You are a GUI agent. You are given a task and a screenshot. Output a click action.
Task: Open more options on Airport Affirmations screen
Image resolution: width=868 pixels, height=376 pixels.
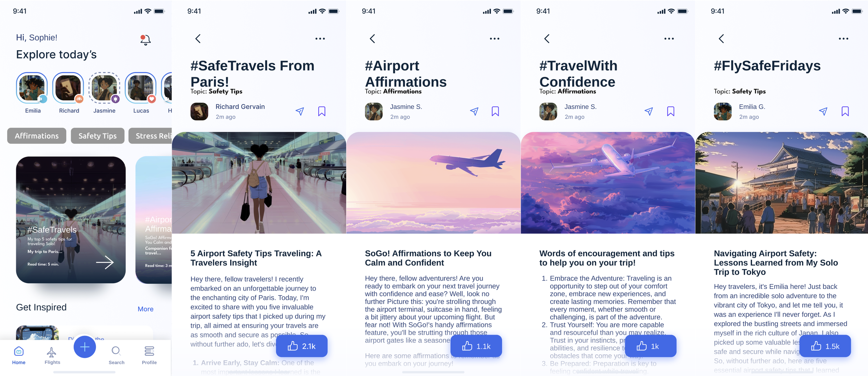(x=494, y=39)
